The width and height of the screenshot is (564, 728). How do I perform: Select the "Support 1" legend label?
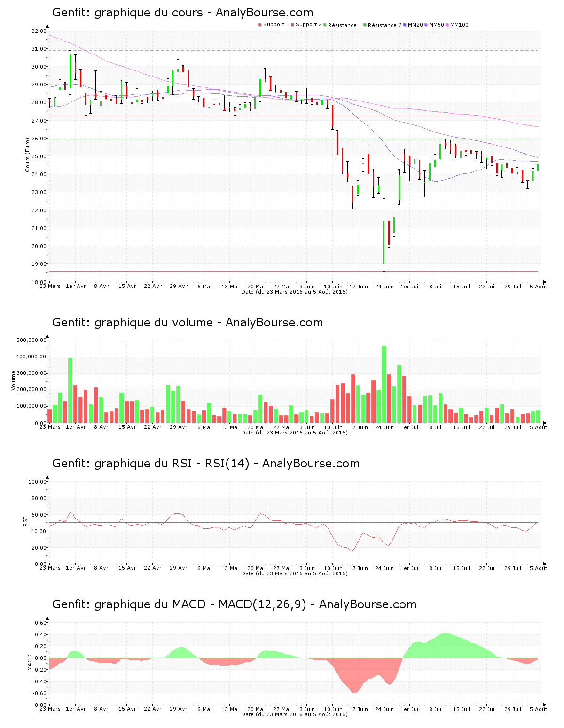[276, 25]
